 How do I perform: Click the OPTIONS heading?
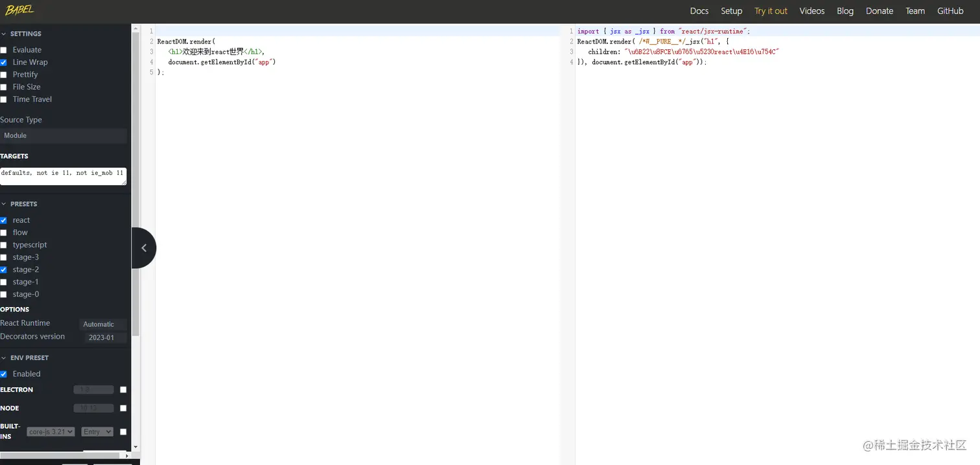[x=15, y=310]
